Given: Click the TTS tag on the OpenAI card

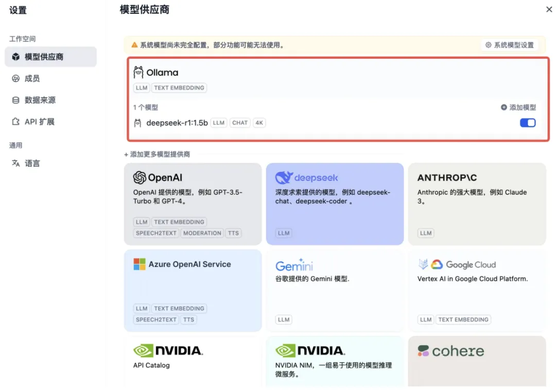Looking at the screenshot, I should click(233, 233).
